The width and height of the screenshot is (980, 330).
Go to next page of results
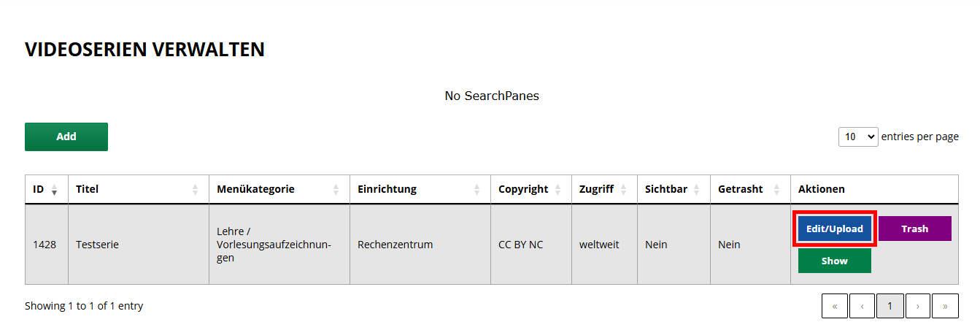tap(917, 306)
